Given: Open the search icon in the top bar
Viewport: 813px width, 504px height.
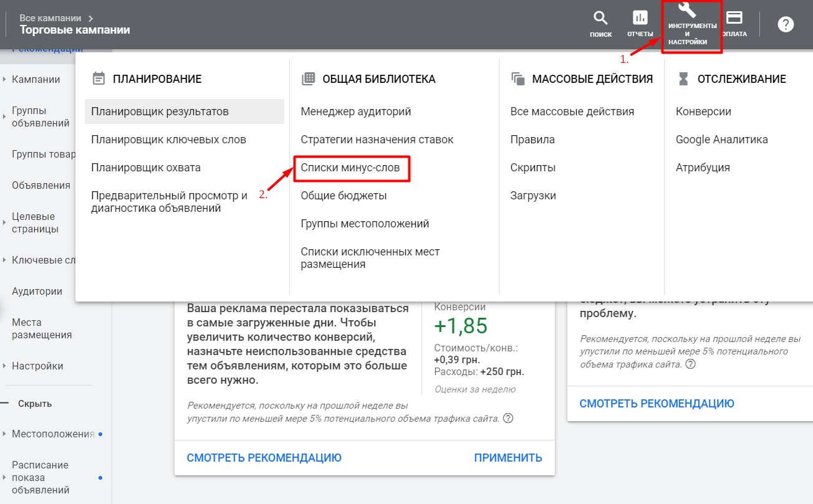Looking at the screenshot, I should tap(600, 18).
